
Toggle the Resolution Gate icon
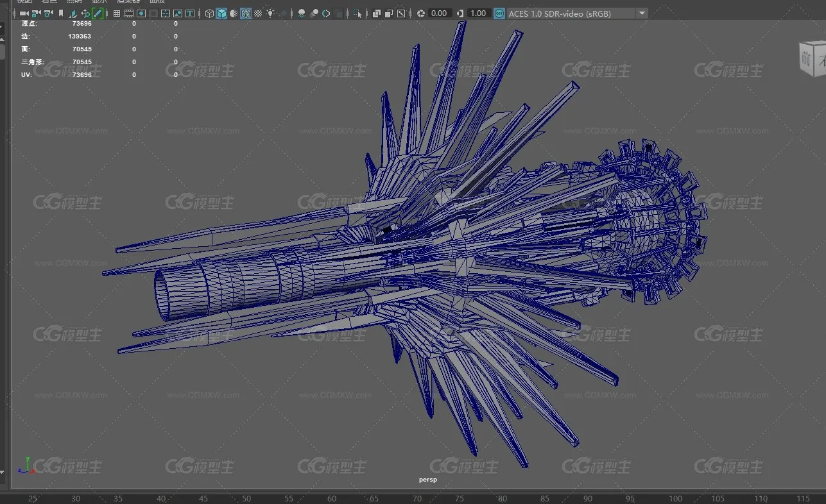[x=141, y=13]
